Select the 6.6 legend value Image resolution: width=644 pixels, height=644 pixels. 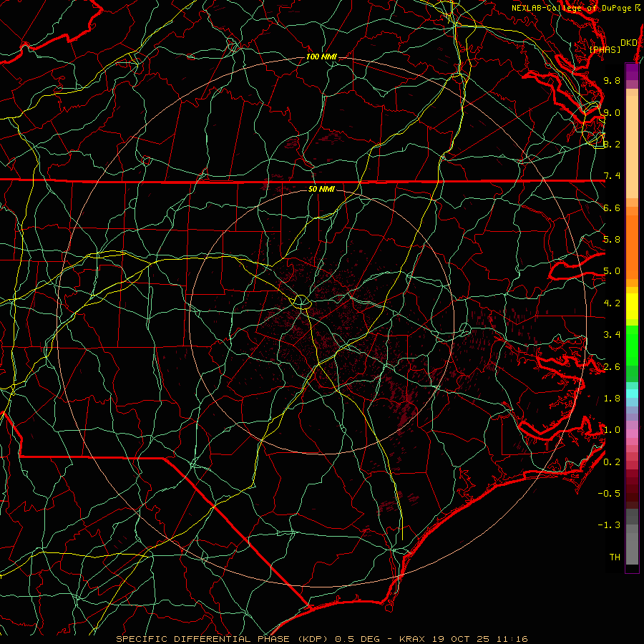(x=612, y=208)
